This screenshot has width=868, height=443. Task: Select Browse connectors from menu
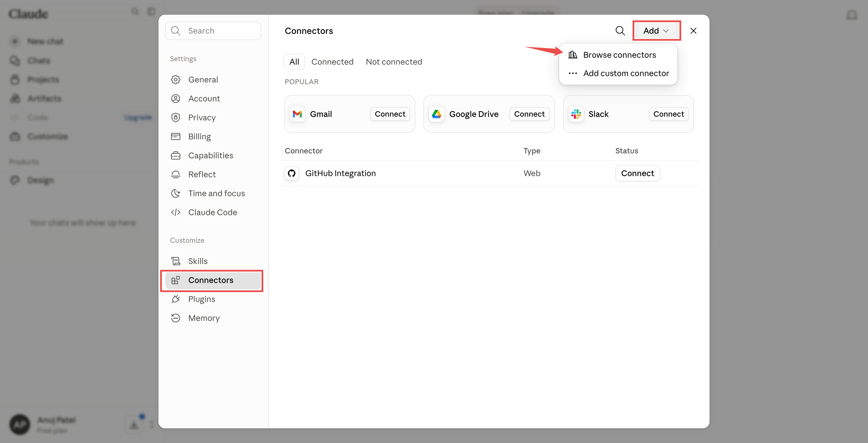click(x=618, y=55)
